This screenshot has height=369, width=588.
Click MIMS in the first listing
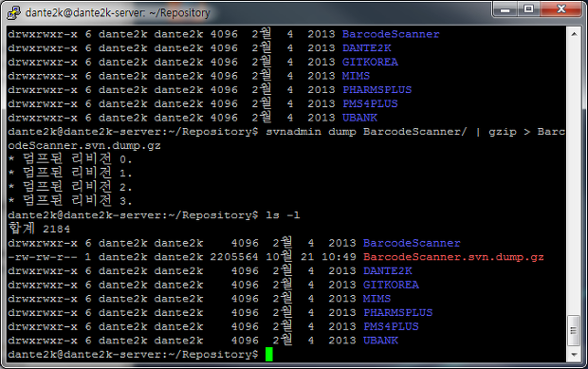[356, 76]
